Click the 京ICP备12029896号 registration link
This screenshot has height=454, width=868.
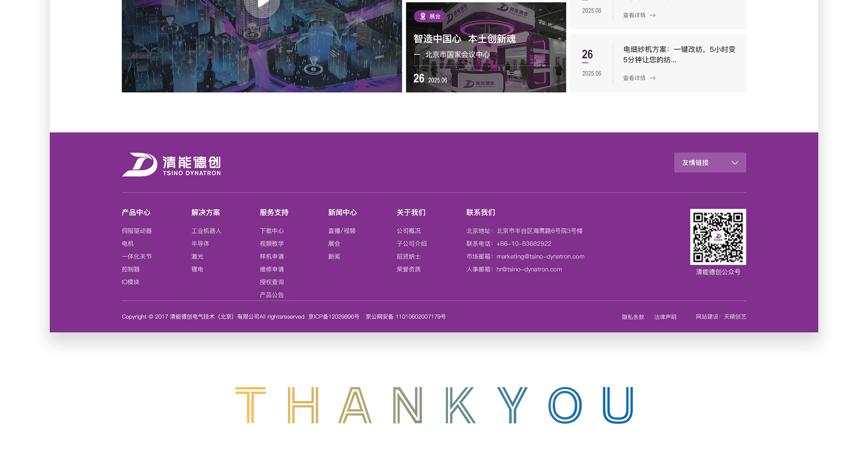334,317
